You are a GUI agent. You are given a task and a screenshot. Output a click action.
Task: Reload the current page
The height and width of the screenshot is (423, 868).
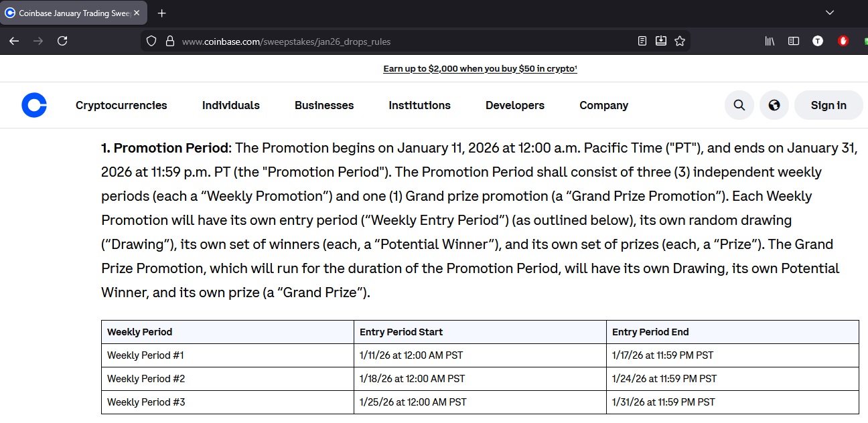point(62,41)
